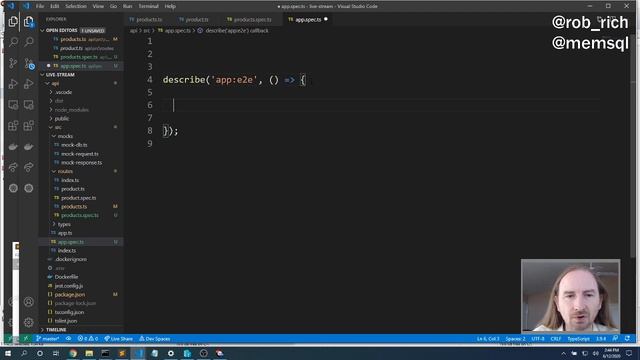Collapse the mocks folder
The width and height of the screenshot is (640, 360).
tap(54, 136)
